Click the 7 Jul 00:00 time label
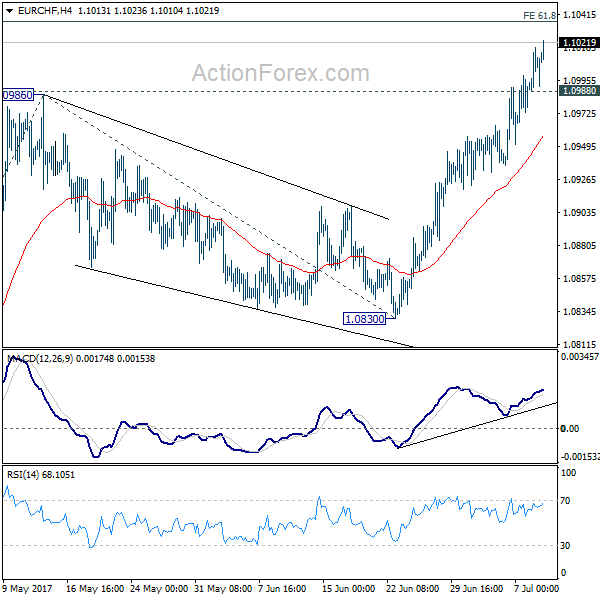Screen dimensions: 600x600 (x=536, y=589)
